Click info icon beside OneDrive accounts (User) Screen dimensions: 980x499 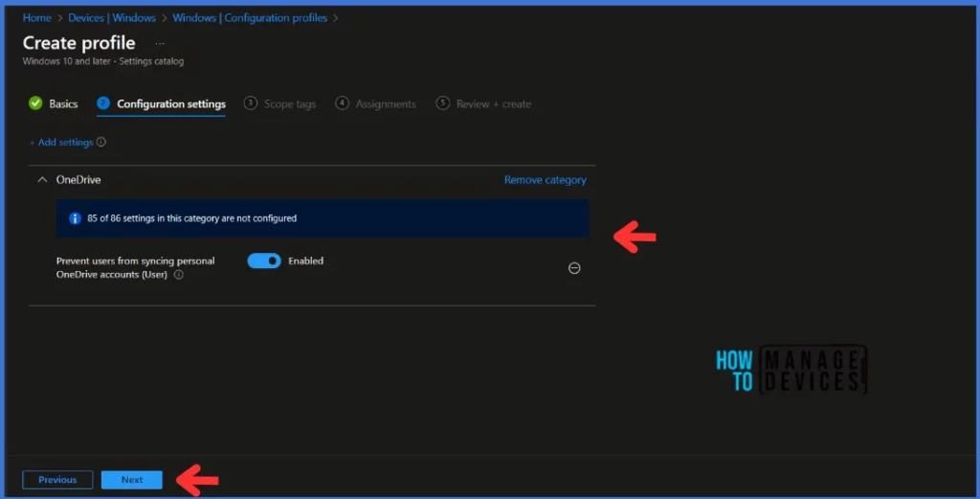pos(179,275)
